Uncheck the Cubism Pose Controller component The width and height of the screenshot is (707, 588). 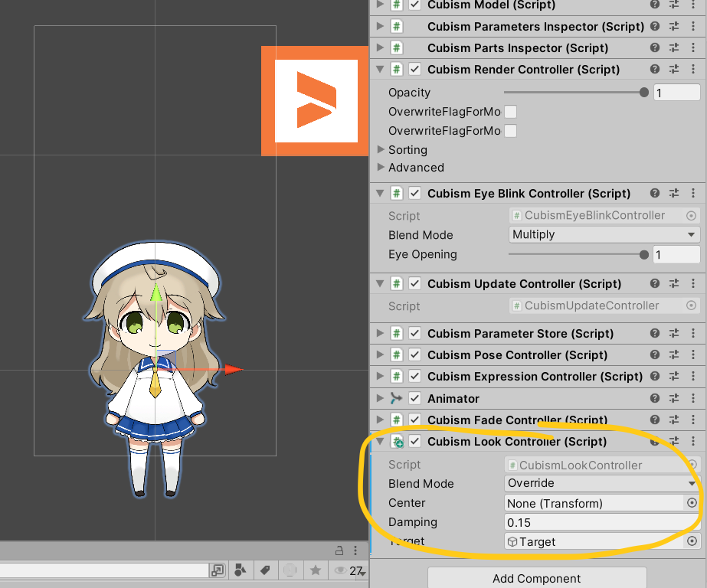click(x=415, y=354)
